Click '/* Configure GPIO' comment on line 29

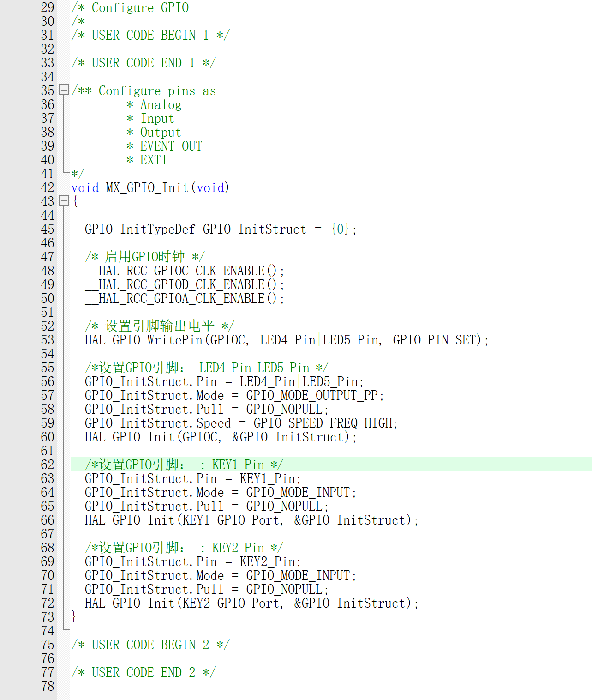coord(130,7)
